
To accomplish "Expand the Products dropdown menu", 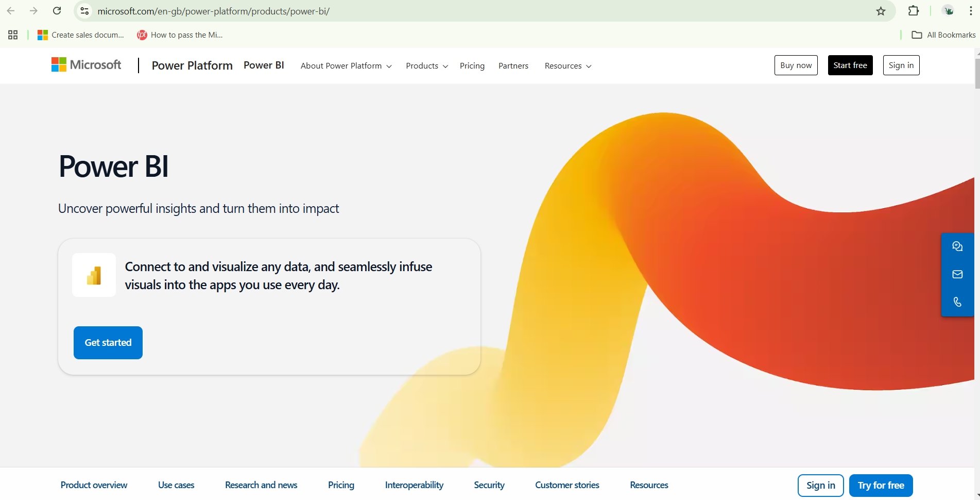I will click(427, 66).
